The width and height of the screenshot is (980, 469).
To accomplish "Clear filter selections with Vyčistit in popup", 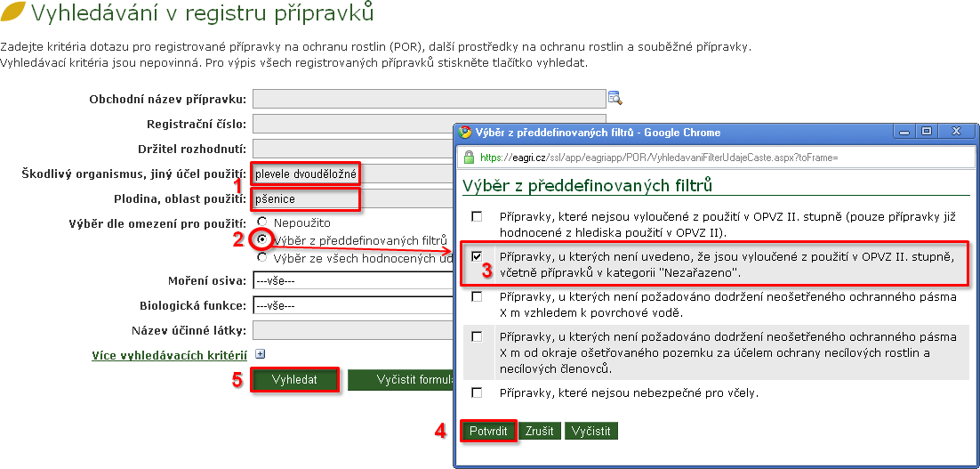I will pyautogui.click(x=591, y=432).
